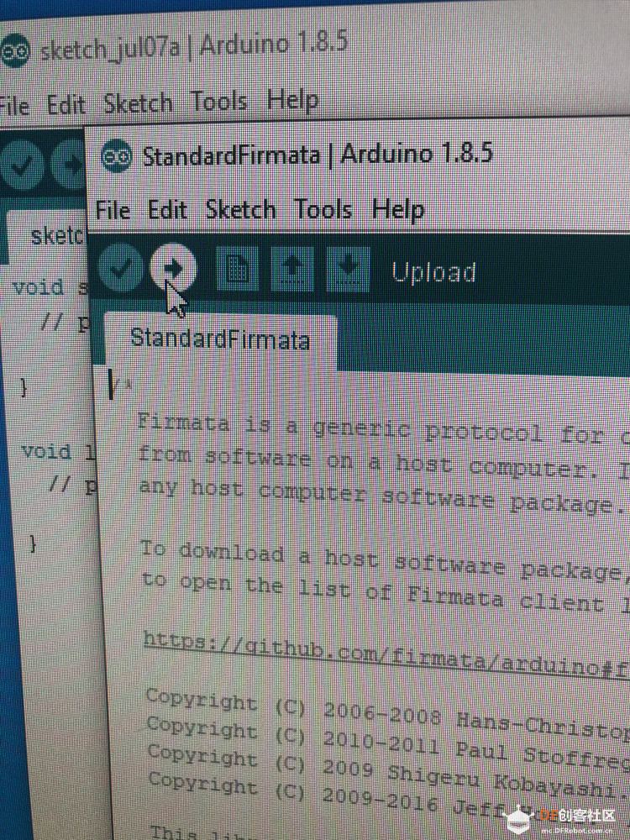The height and width of the screenshot is (840, 630).
Task: Click the Upload arrow button in StandardFirmata
Action: [x=173, y=267]
